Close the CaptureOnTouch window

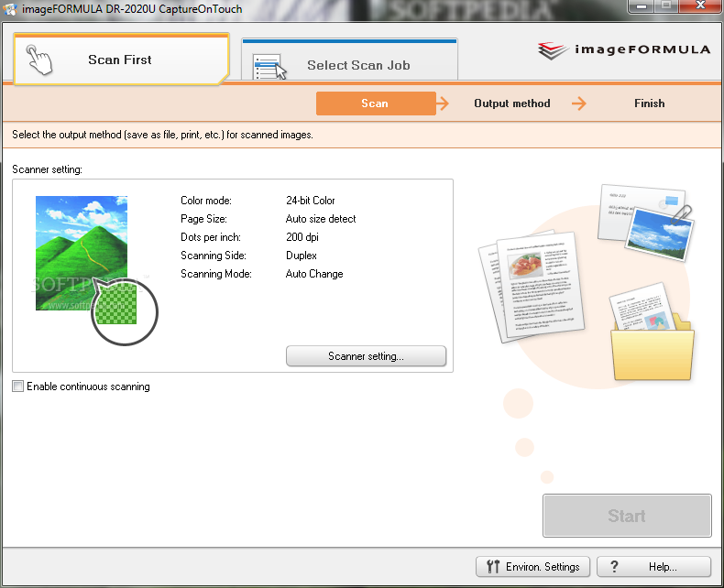700,5
